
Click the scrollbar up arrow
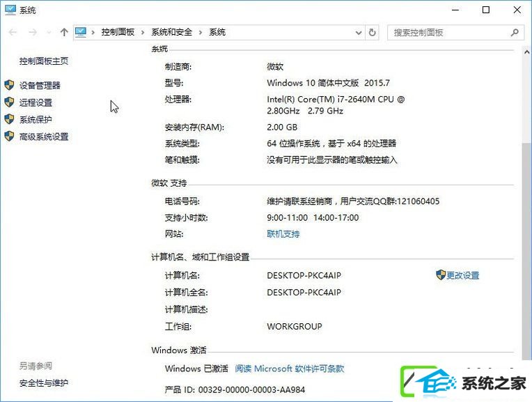coord(526,52)
